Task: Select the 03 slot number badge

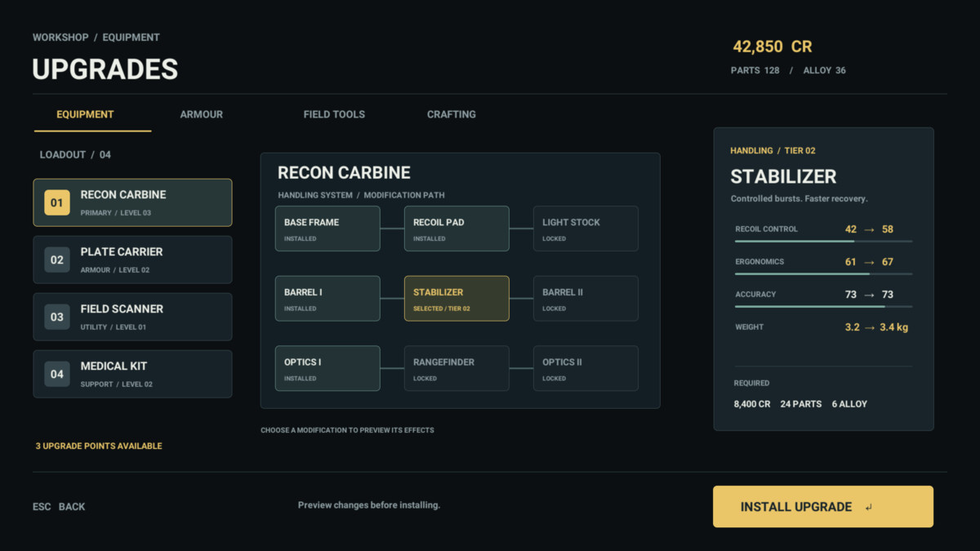Action: pyautogui.click(x=57, y=317)
